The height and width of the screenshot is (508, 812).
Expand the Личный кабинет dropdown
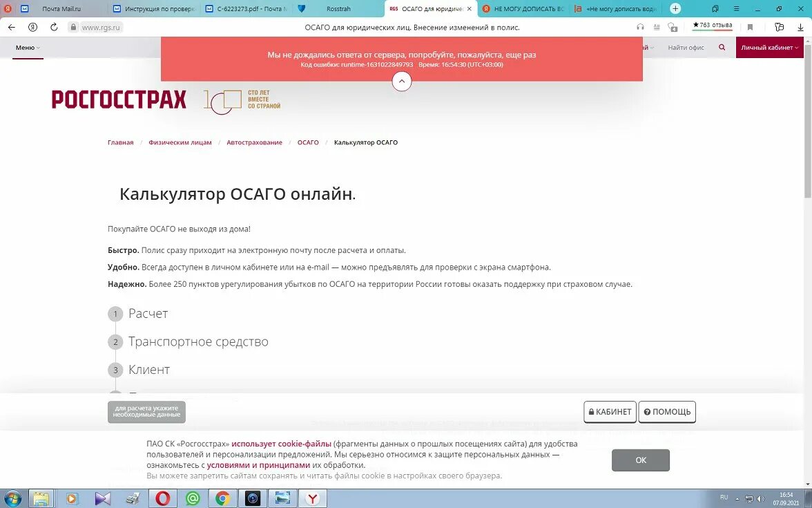pos(769,48)
